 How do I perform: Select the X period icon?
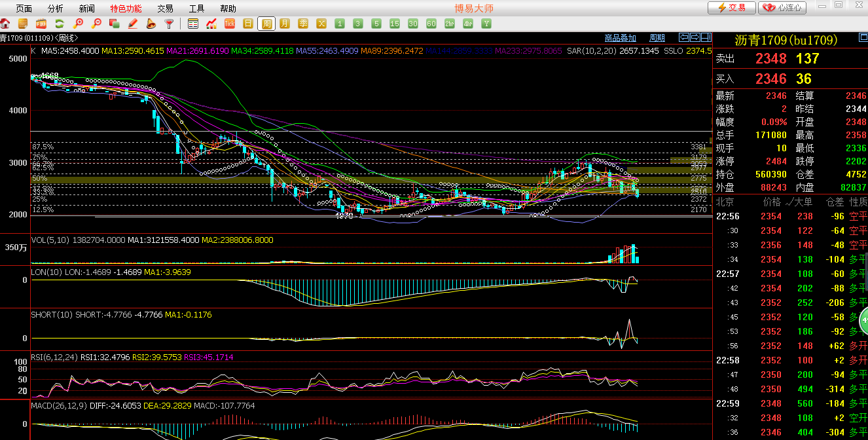coord(321,24)
